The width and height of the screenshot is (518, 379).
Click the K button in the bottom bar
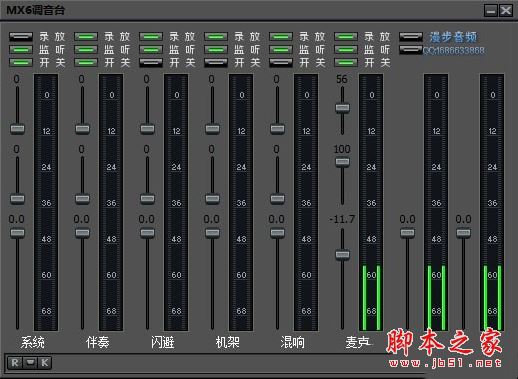tap(45, 363)
